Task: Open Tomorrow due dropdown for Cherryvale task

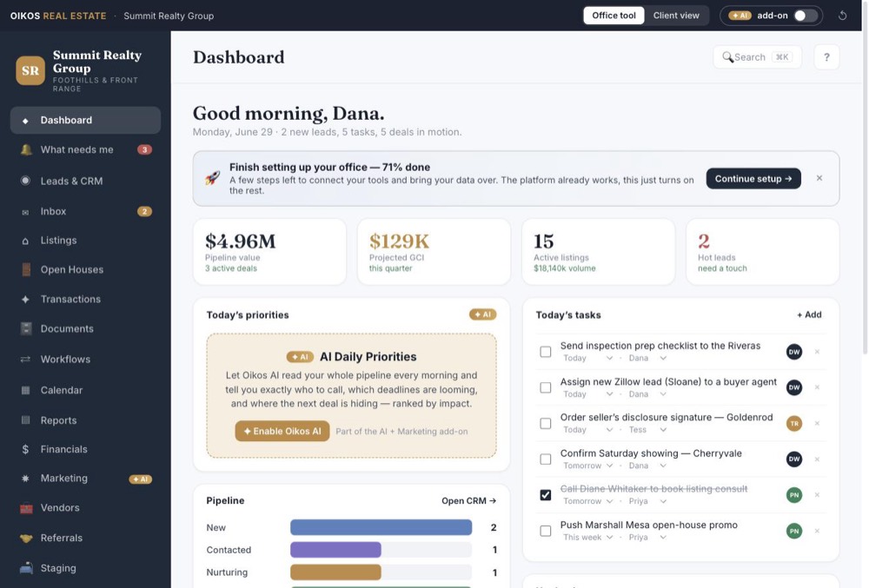Action: (x=588, y=466)
